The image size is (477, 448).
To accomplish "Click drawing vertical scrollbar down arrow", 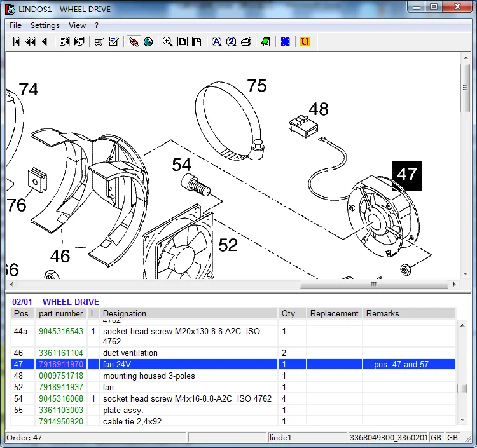I will [466, 274].
